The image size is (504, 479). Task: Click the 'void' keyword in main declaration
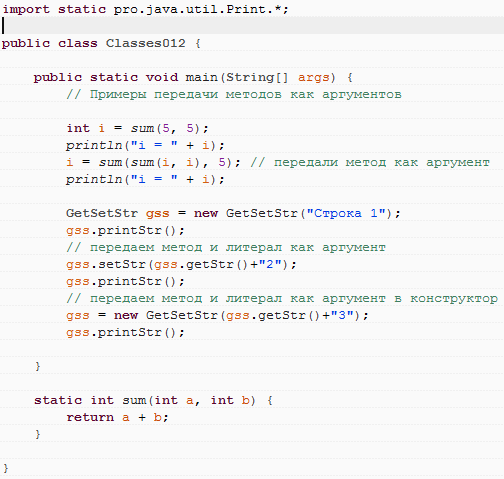coord(162,77)
